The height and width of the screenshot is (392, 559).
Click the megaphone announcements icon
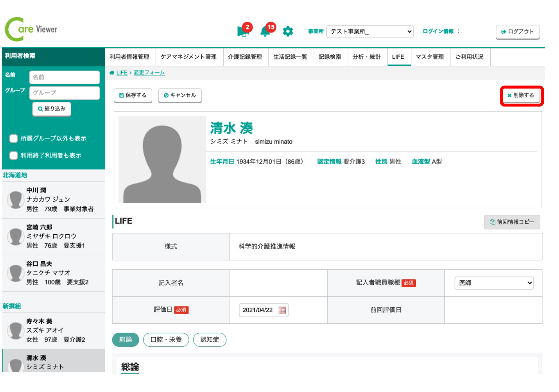click(242, 31)
